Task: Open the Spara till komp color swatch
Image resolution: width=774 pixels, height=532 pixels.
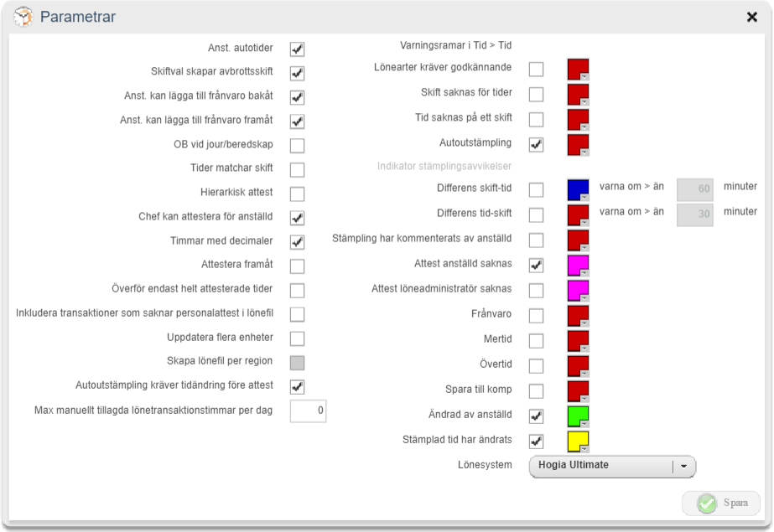Action: (x=578, y=391)
